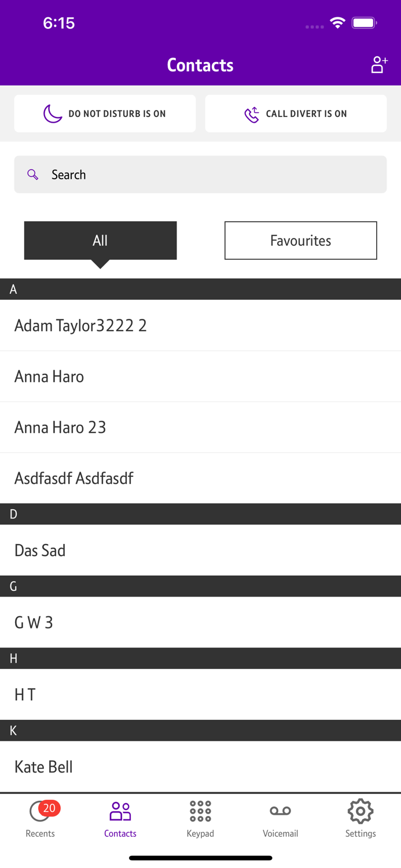Open Recents with the 20 badge
401x868 pixels.
coord(41,818)
